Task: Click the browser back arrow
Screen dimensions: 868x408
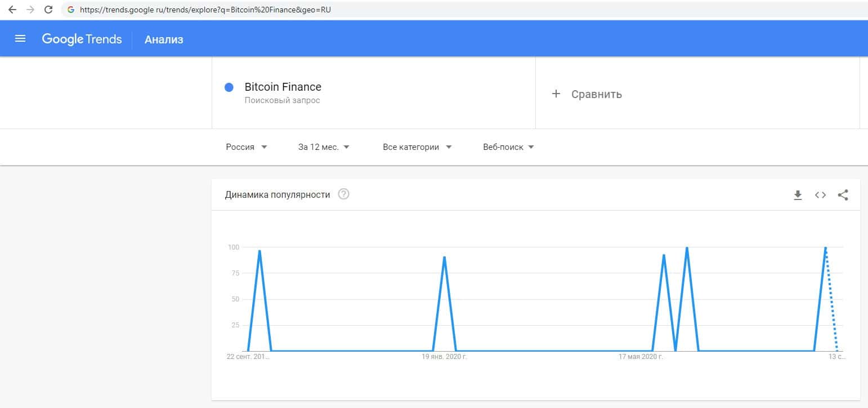Action: point(12,10)
